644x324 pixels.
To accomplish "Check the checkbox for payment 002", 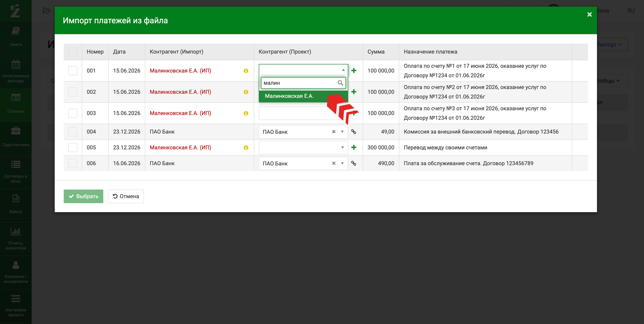I will pyautogui.click(x=73, y=92).
